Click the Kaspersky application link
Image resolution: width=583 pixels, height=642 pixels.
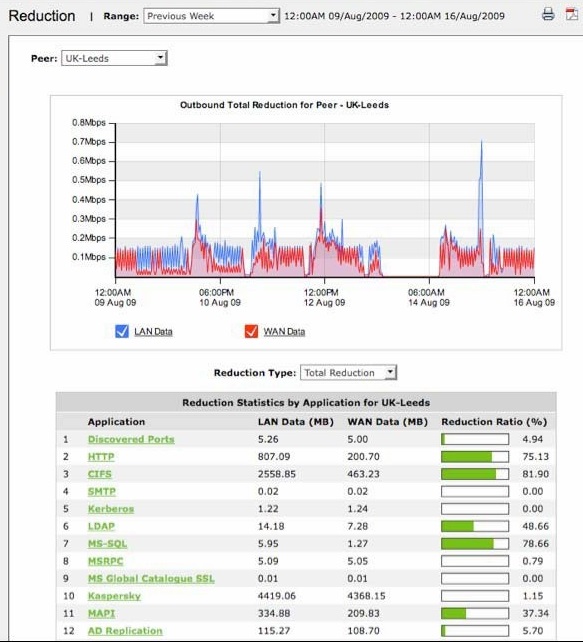coord(114,596)
